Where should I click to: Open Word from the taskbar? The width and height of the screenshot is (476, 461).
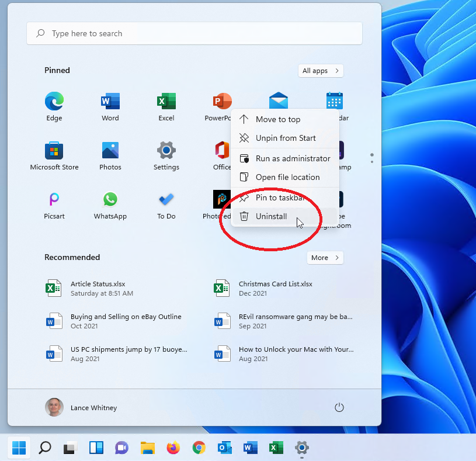[251, 448]
